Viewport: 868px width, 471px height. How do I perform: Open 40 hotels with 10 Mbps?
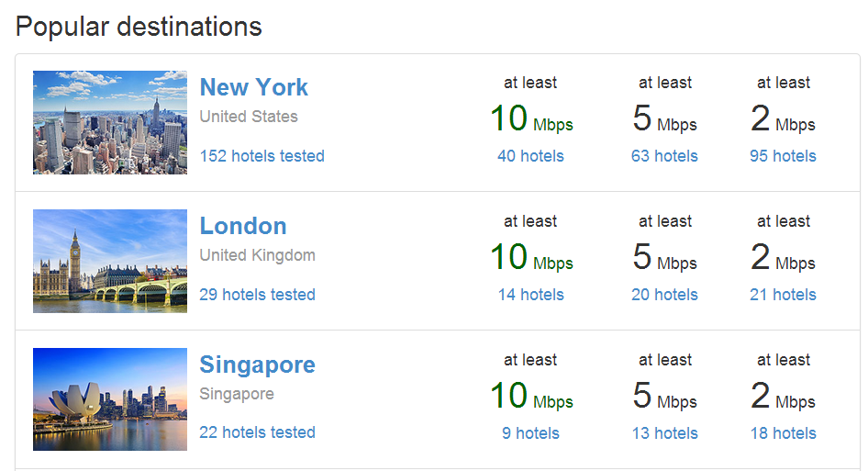point(530,156)
